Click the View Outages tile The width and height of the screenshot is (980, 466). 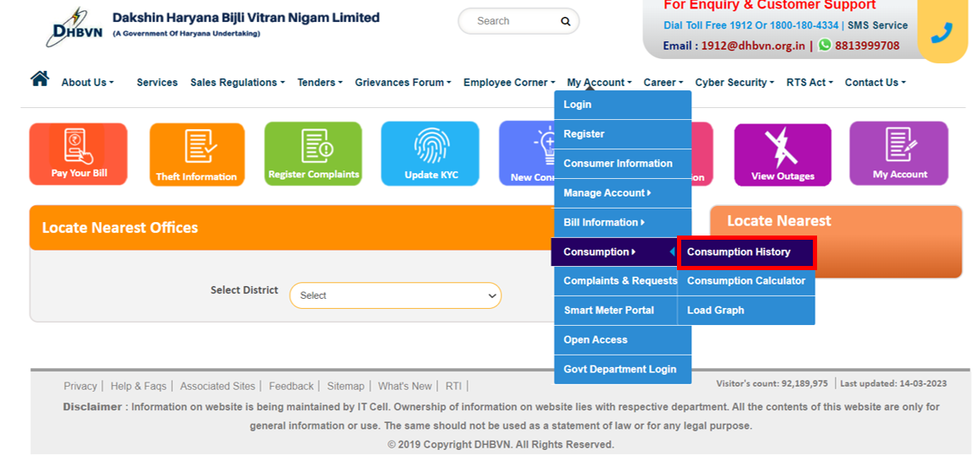click(x=782, y=154)
